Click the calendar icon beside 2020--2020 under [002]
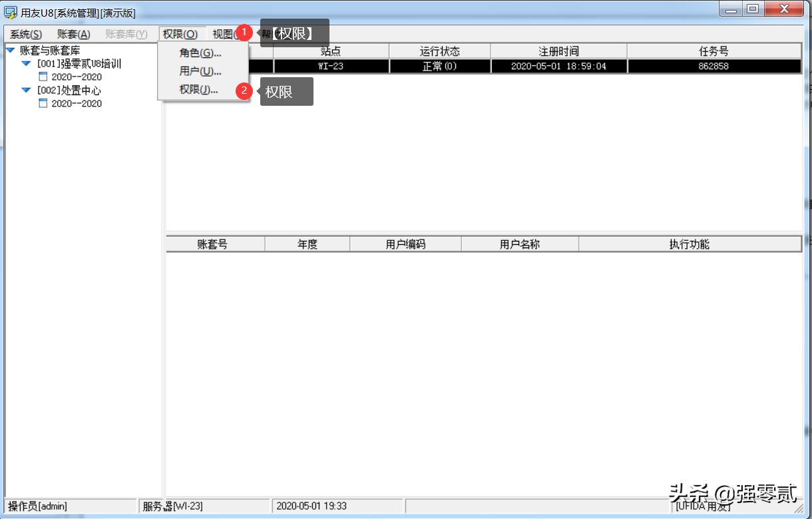 click(43, 104)
